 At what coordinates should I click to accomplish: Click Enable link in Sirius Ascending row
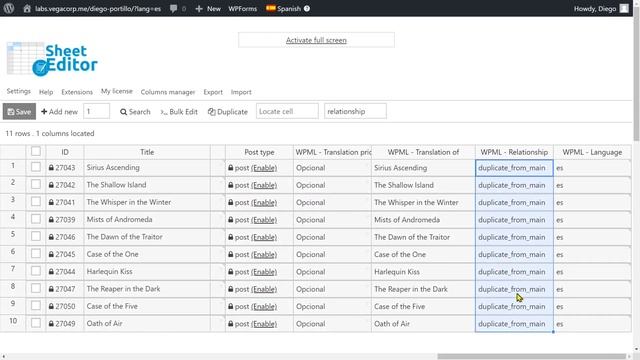coord(264,168)
